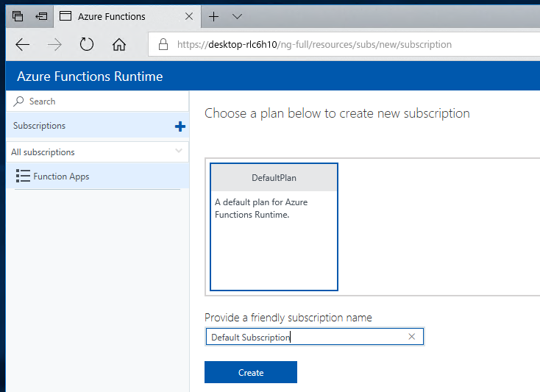Close the Azure Functions tab

pyautogui.click(x=189, y=16)
